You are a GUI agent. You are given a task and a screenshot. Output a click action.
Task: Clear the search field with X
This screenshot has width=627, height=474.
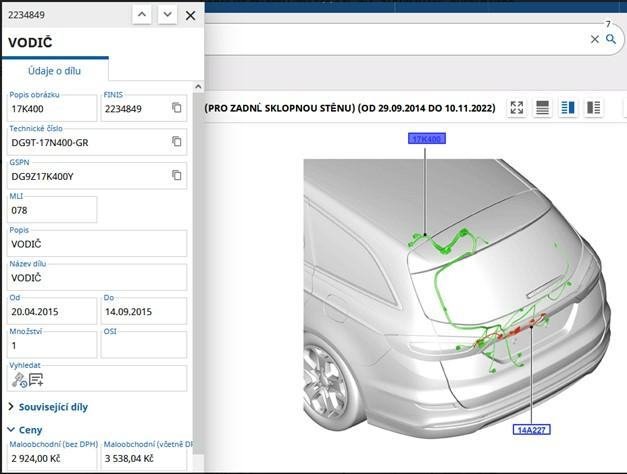tap(594, 39)
